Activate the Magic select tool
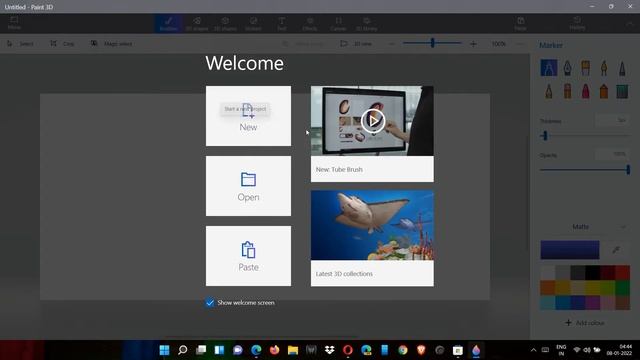The image size is (640, 360). click(x=112, y=44)
